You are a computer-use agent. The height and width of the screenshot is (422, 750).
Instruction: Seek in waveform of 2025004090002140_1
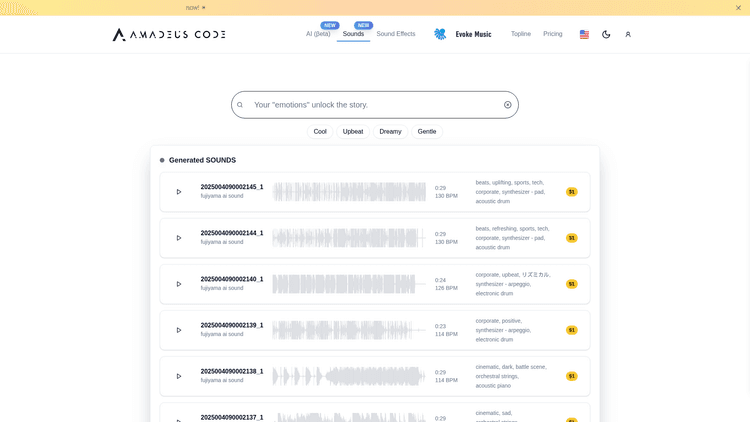point(349,284)
